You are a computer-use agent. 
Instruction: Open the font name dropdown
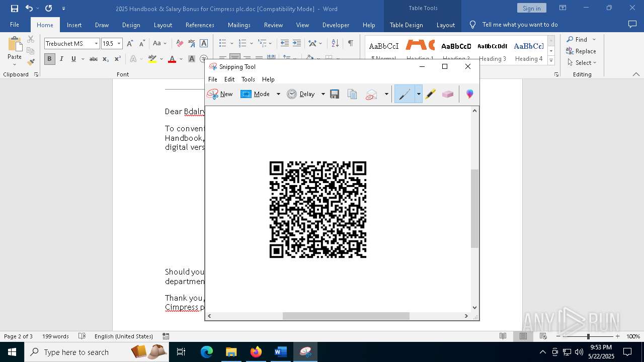96,44
